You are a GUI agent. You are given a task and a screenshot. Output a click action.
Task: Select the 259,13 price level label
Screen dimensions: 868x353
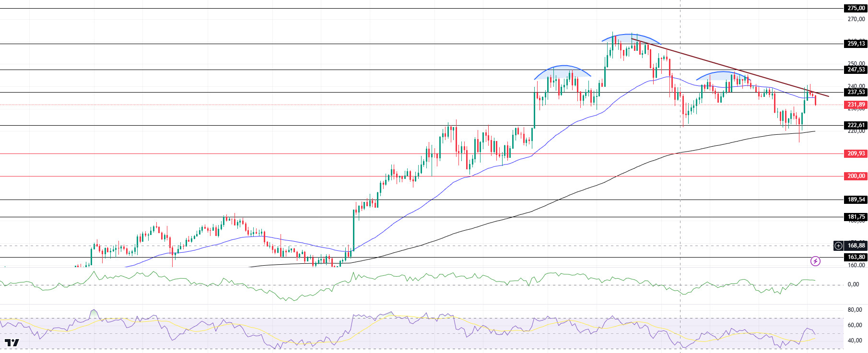[x=856, y=44]
